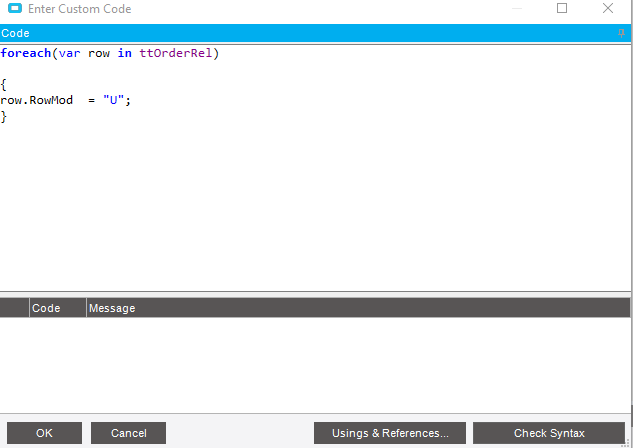
Task: Close the Enter Custom Code window
Action: tap(608, 8)
